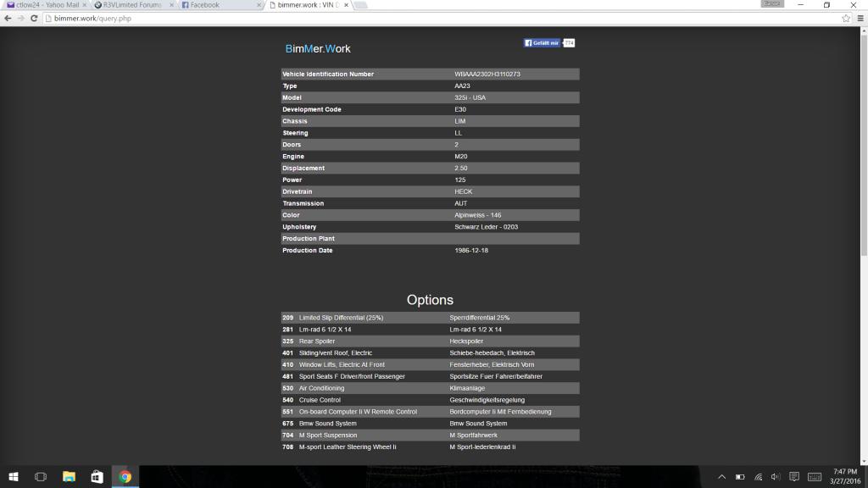Click VIN value WBAAA2302H3110273

tap(487, 75)
